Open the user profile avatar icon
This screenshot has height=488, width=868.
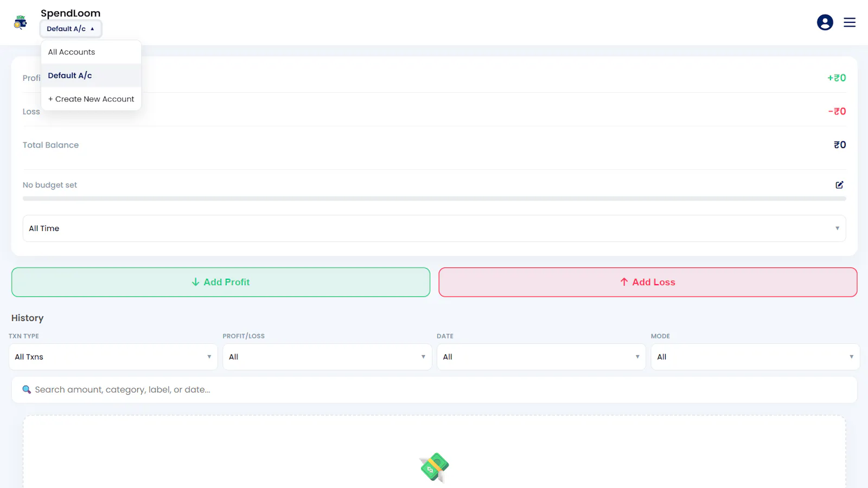825,22
